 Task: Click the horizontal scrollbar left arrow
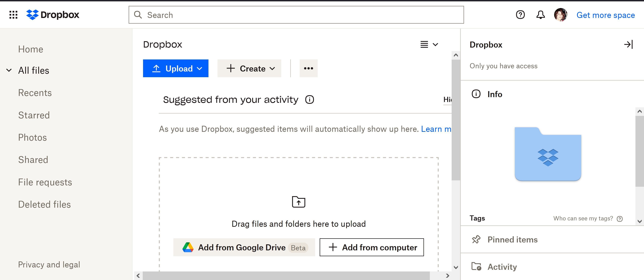(138, 276)
